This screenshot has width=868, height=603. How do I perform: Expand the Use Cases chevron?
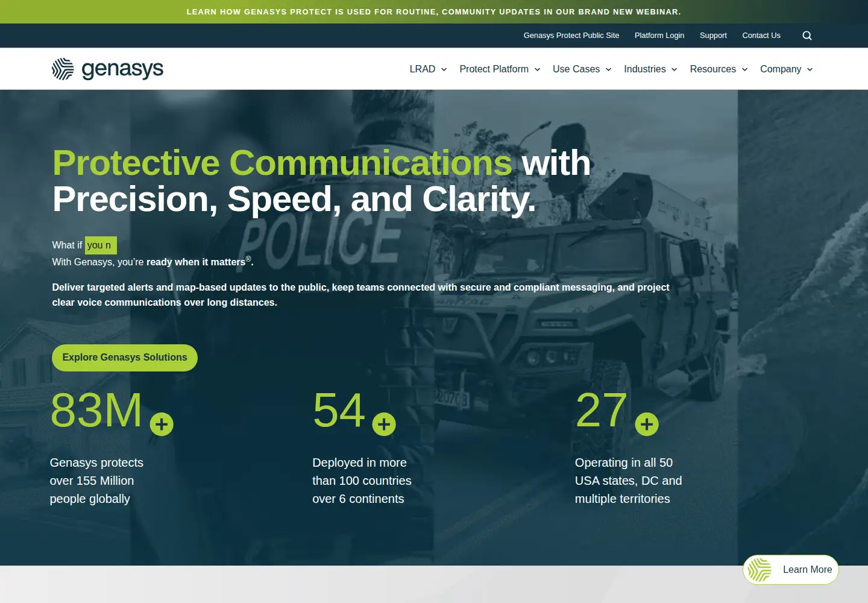point(609,69)
